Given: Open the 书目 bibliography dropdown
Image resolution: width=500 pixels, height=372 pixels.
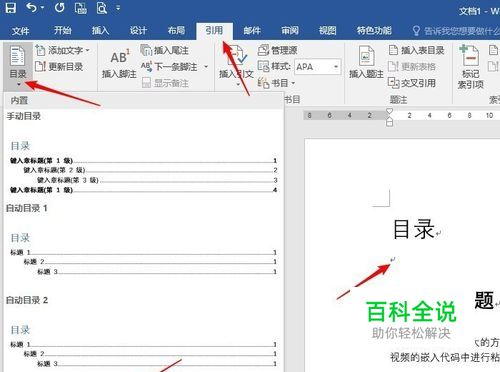Looking at the screenshot, I should pyautogui.click(x=277, y=83).
